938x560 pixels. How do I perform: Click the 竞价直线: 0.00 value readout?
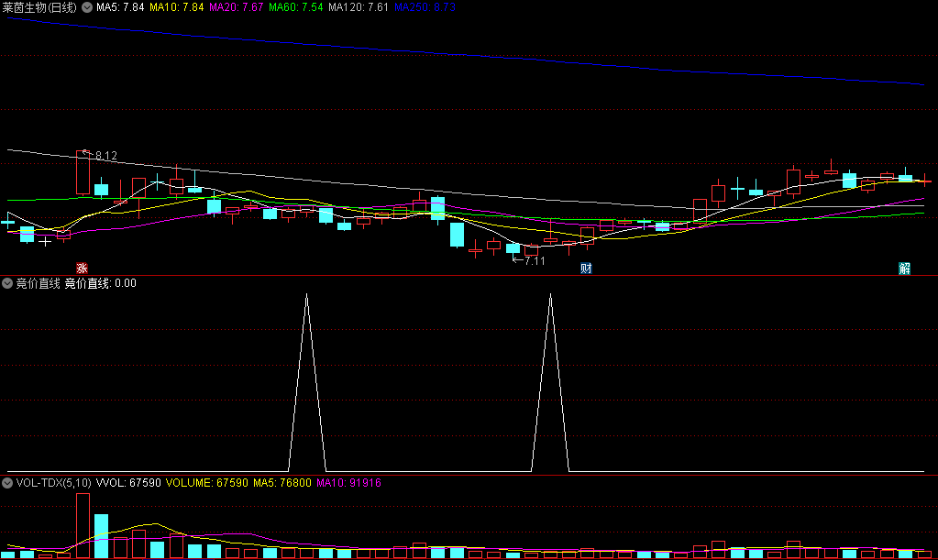pyautogui.click(x=101, y=283)
